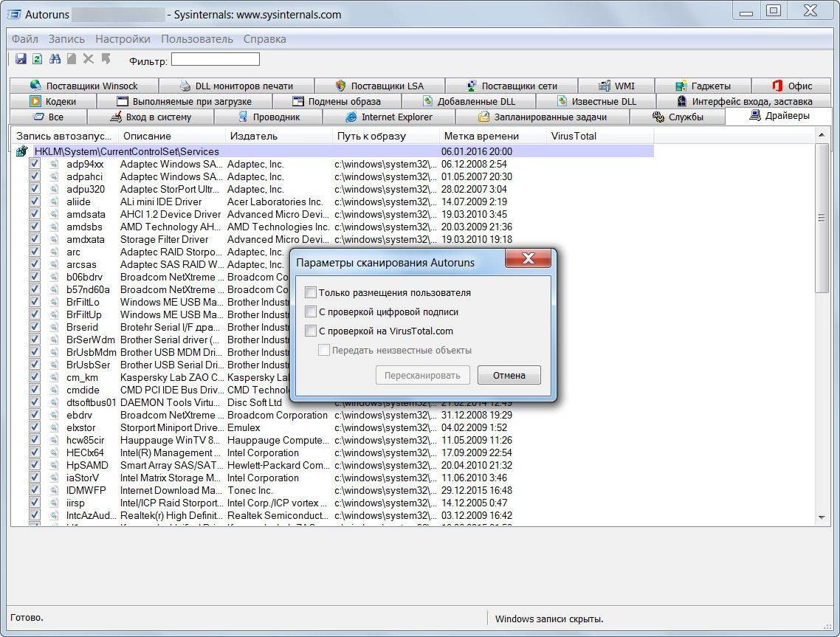Enable Только размещения пользователя checkbox
The image size is (840, 637).
coord(311,292)
